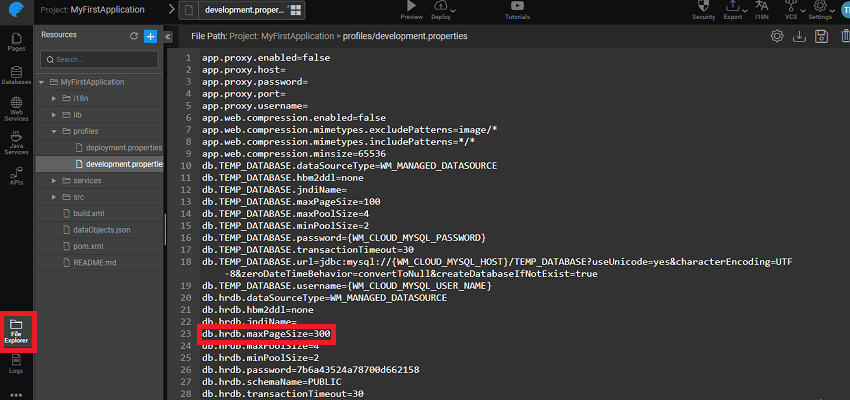Open the Logs panel
This screenshot has width=850, height=400.
[16, 364]
